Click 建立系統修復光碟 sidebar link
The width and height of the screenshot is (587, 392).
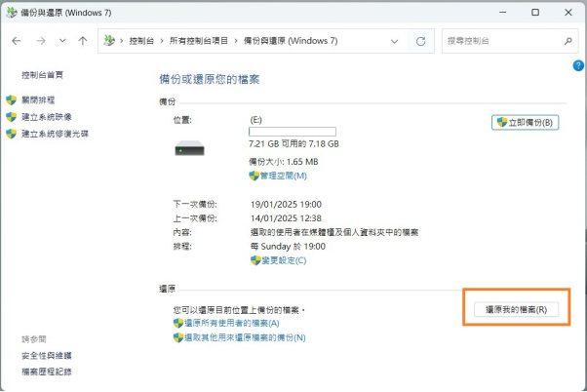55,134
